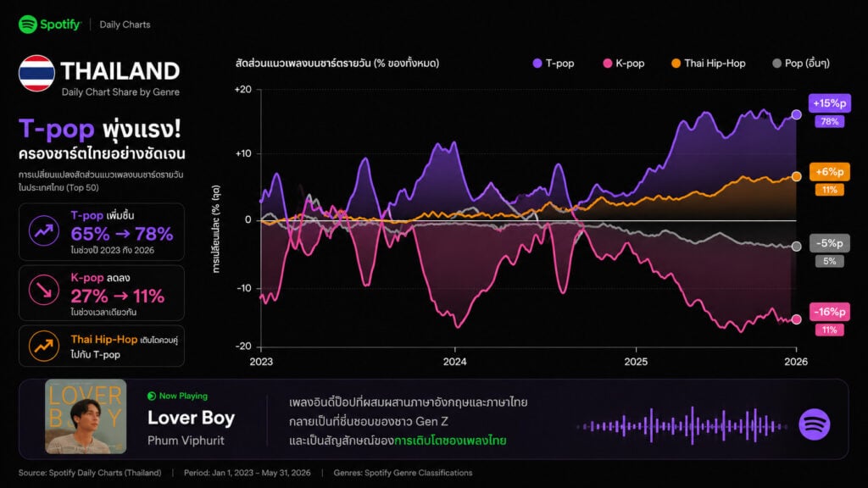Click the gray 5% value tag

pyautogui.click(x=829, y=261)
